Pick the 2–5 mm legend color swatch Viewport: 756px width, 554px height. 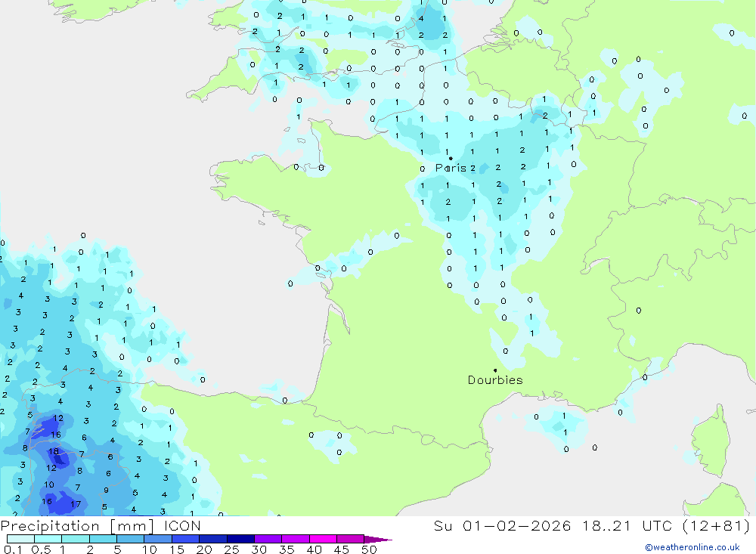103,539
